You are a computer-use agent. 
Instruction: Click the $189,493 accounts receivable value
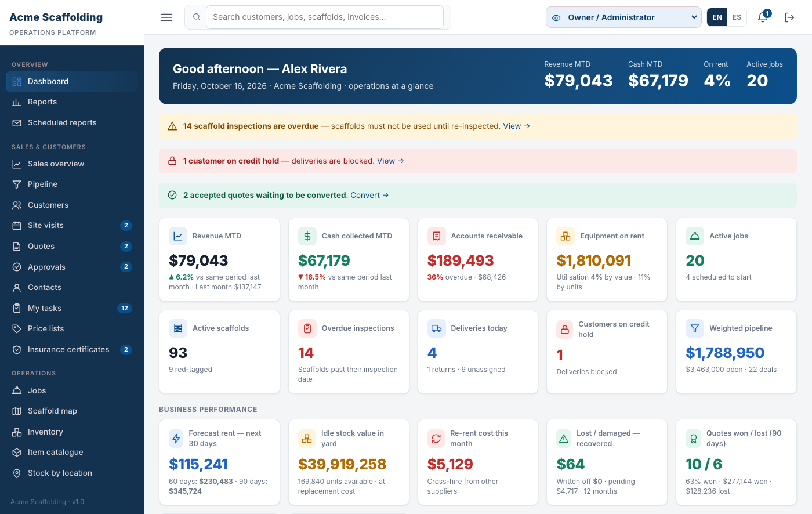(461, 260)
